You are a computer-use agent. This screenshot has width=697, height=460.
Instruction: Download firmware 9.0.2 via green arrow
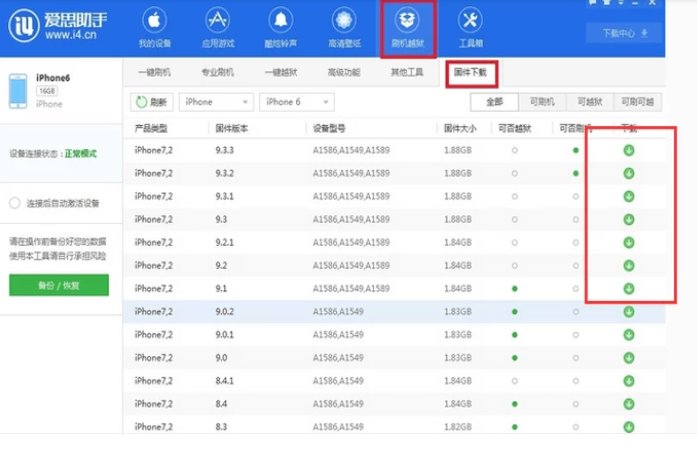[x=629, y=312]
